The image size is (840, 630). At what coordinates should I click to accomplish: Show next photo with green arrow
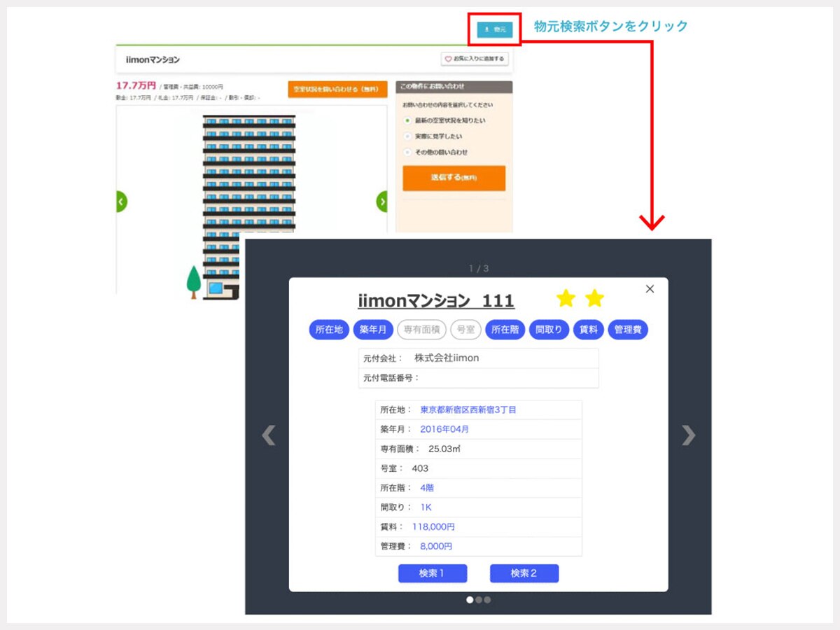381,202
